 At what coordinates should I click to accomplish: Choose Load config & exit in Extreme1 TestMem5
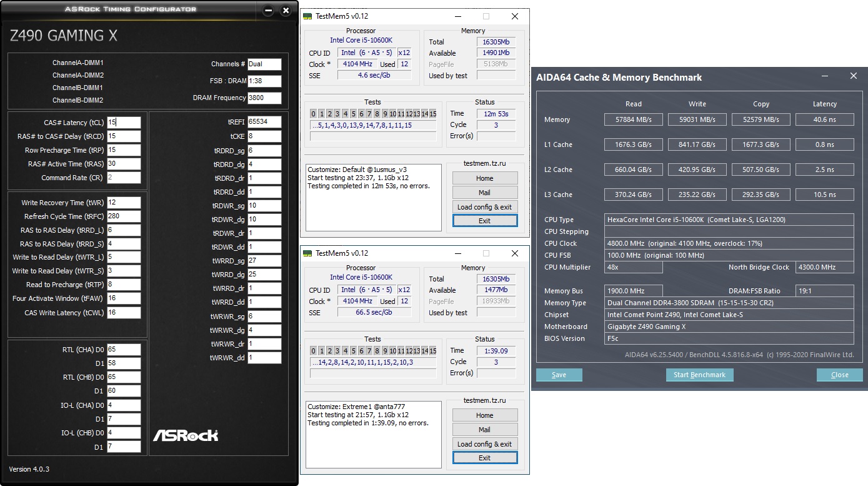tap(485, 444)
